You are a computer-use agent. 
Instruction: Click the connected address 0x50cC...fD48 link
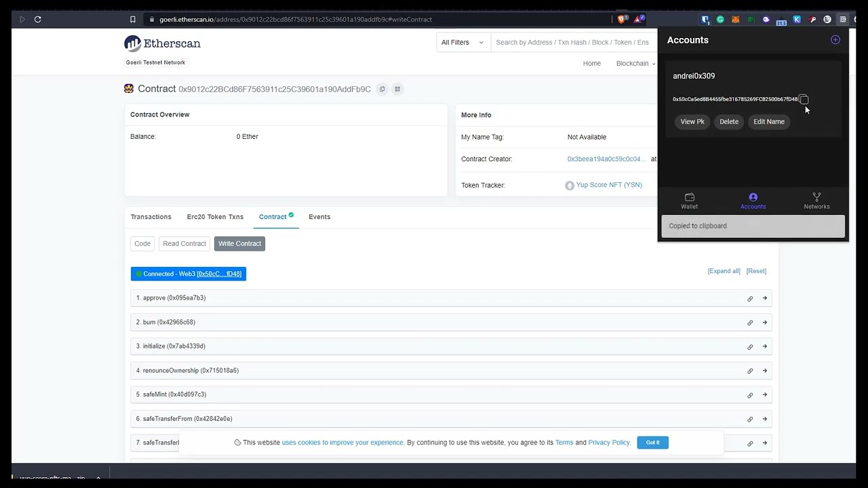(x=219, y=274)
